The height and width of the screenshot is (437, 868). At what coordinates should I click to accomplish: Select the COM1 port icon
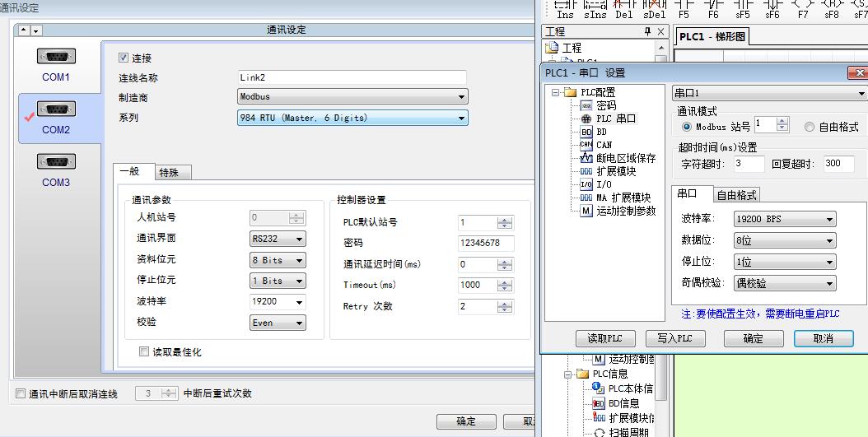point(56,58)
